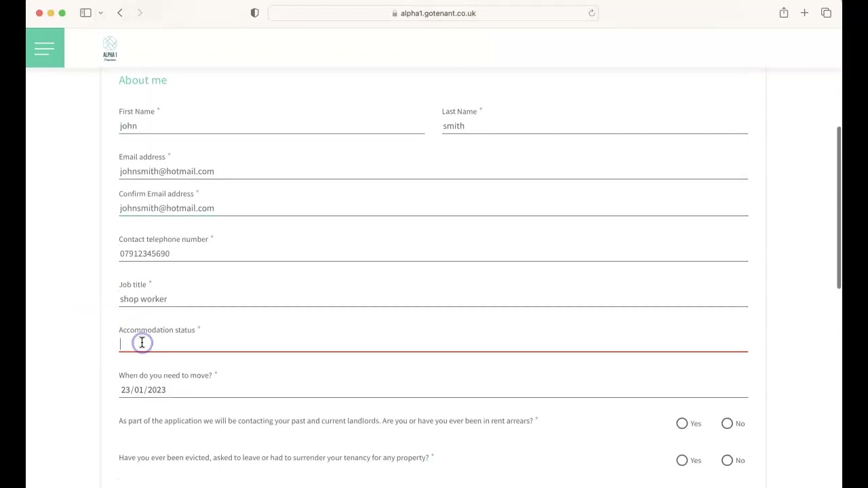Click the About me heading

pos(142,80)
